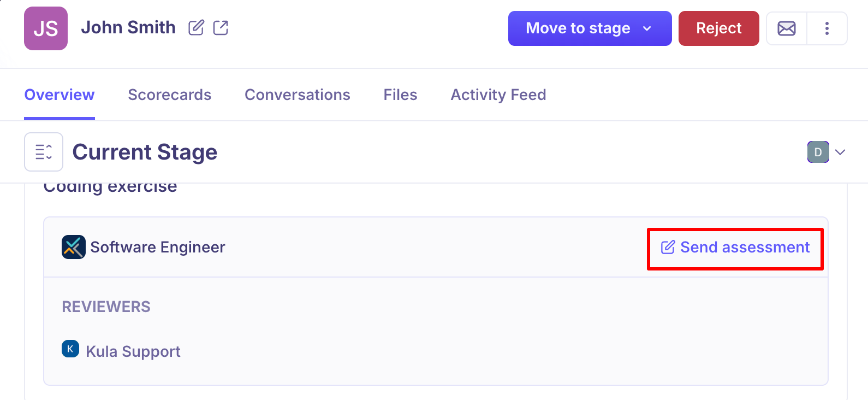Click the stage list toggle icon
Screen dimensions: 868x400
pos(44,152)
